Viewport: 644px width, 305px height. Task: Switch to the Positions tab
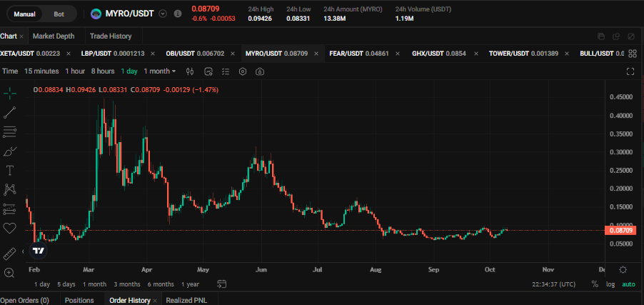(x=79, y=301)
